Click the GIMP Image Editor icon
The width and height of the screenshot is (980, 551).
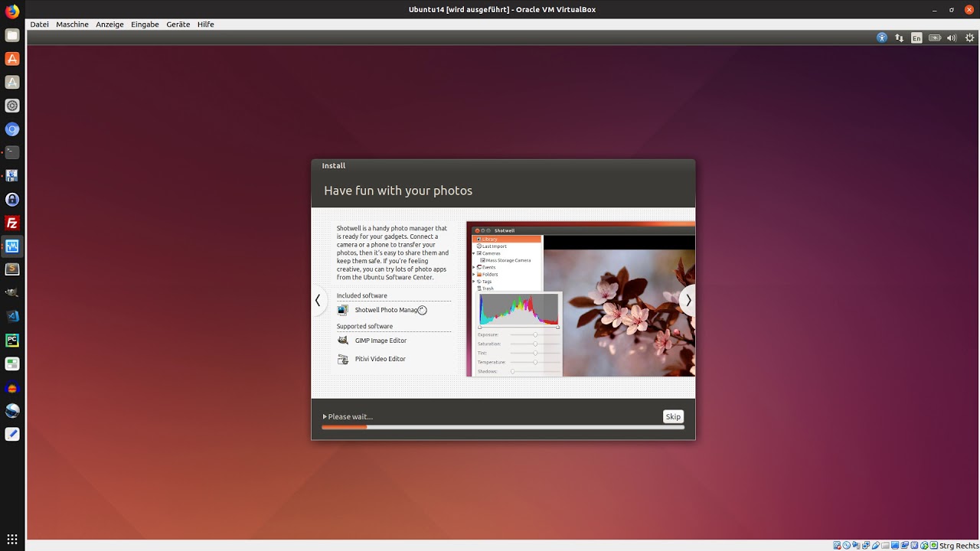pos(342,341)
